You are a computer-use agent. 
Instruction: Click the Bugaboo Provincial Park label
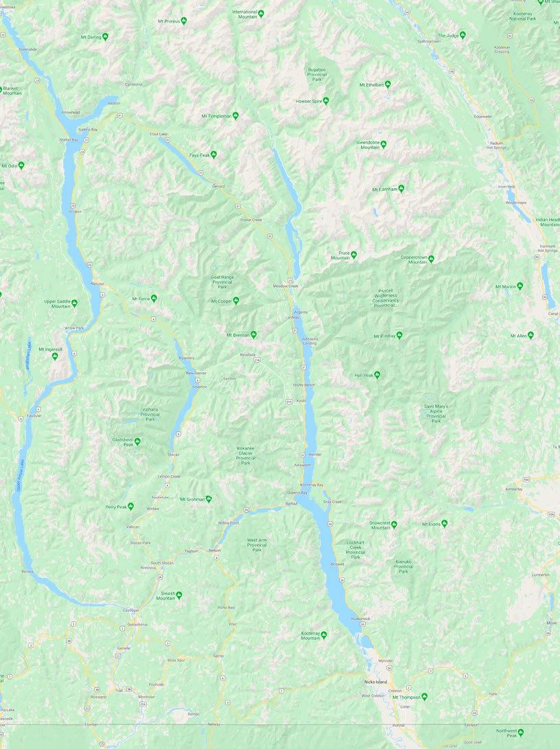tap(317, 75)
